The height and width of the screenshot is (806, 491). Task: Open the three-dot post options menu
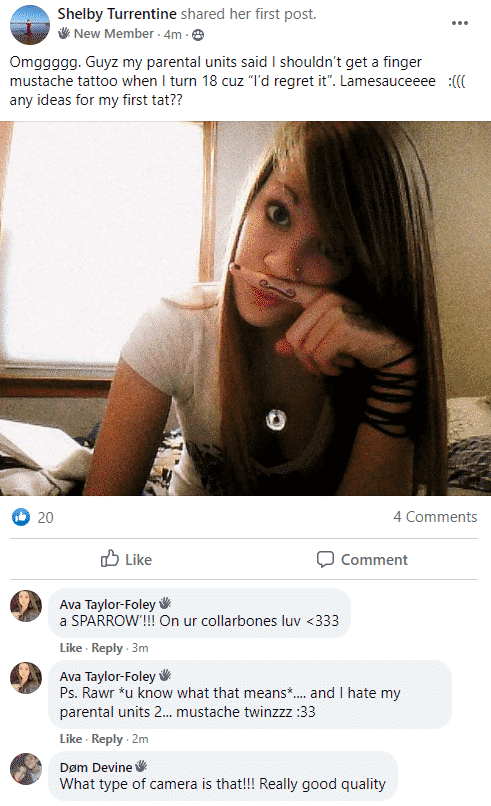coord(459,23)
